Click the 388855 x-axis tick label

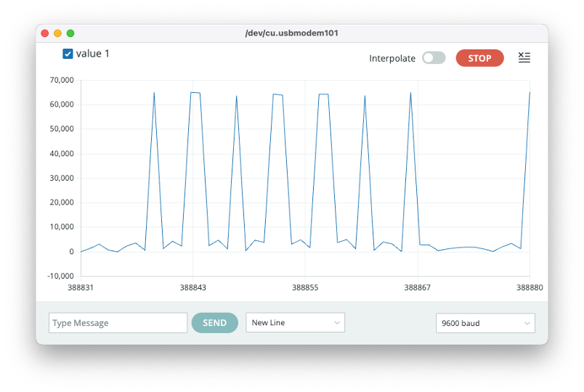pyautogui.click(x=305, y=287)
